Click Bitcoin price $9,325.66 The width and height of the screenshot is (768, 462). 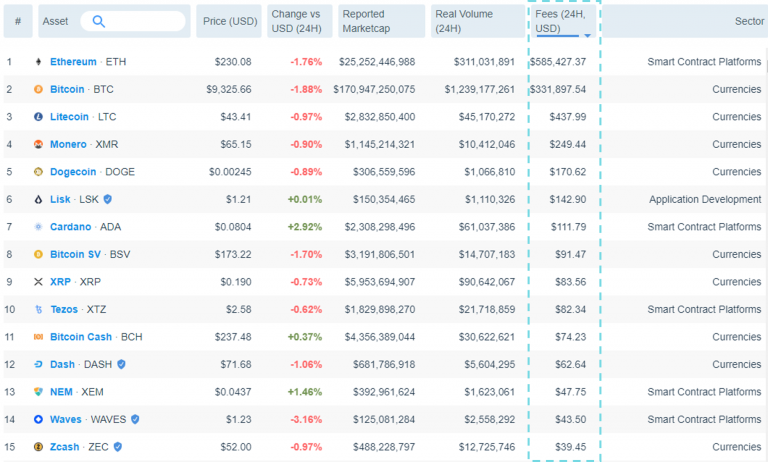coord(229,89)
